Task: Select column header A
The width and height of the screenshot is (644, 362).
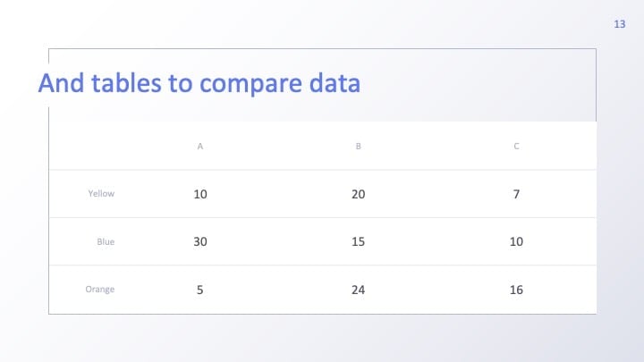Action: [200, 146]
